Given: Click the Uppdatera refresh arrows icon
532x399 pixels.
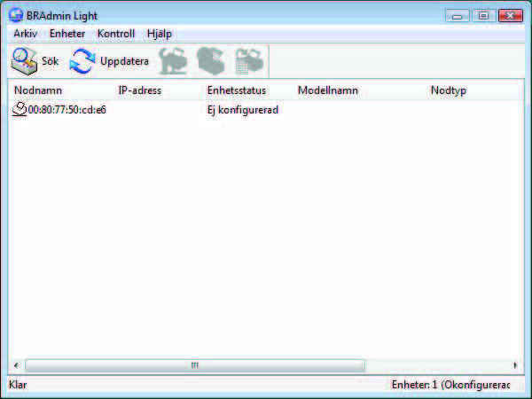Looking at the screenshot, I should [82, 61].
